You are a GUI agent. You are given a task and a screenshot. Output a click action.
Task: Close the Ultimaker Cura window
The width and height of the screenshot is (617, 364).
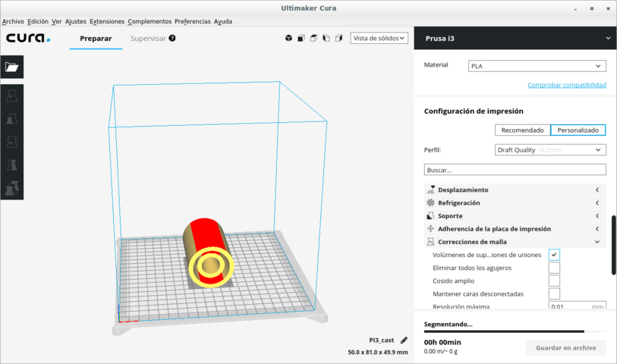[x=608, y=8]
